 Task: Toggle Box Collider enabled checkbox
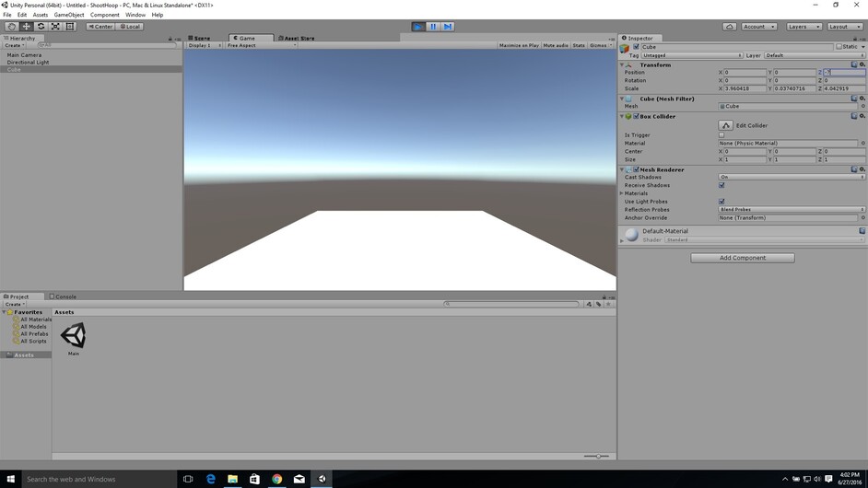636,116
